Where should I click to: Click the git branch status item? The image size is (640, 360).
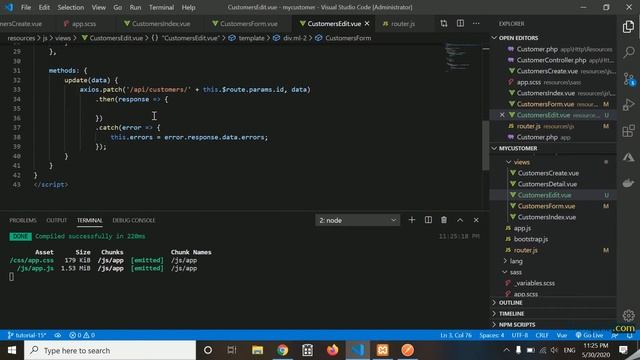[x=27, y=335]
